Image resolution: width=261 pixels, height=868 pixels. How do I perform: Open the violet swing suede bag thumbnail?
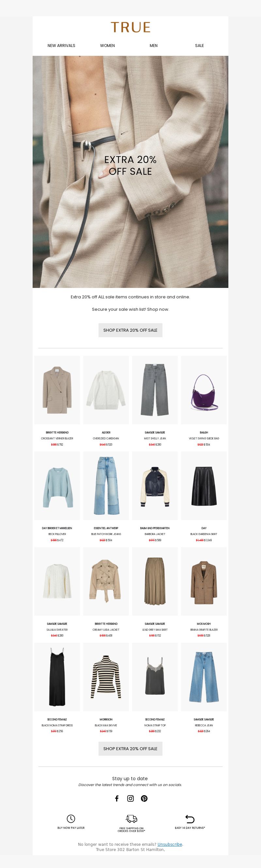pyautogui.click(x=204, y=390)
